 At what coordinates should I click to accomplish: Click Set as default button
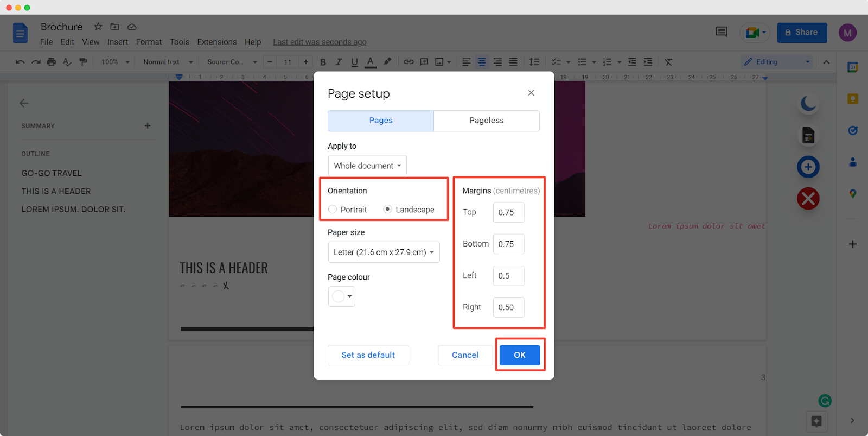coord(368,355)
